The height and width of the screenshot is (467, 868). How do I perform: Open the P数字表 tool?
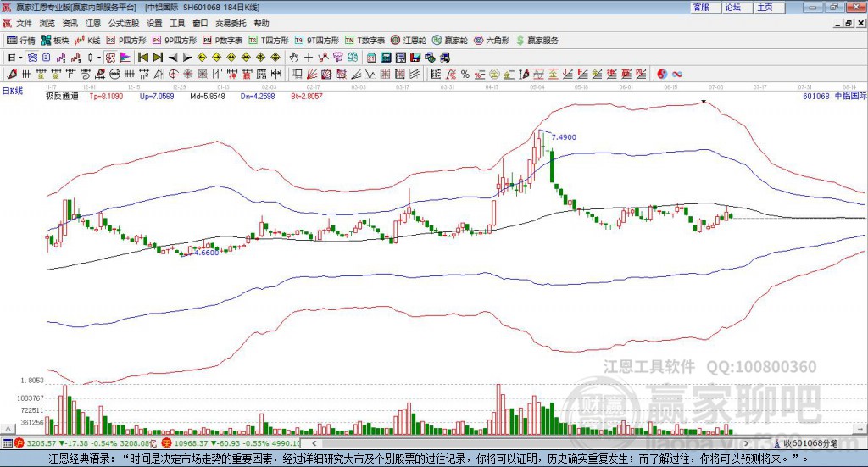223,41
